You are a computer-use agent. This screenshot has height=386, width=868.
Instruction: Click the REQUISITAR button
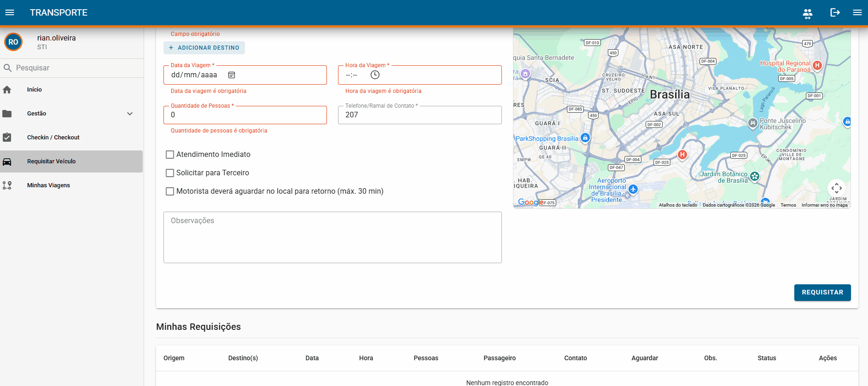coord(822,293)
